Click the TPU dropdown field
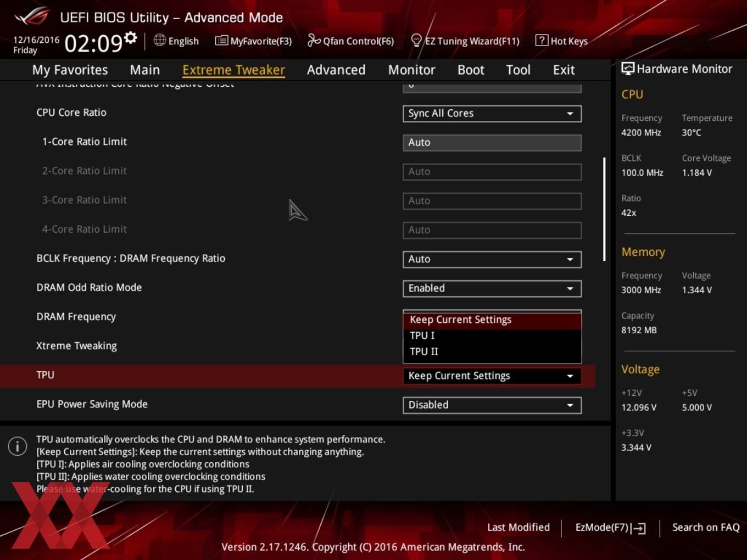The height and width of the screenshot is (560, 747). (492, 376)
